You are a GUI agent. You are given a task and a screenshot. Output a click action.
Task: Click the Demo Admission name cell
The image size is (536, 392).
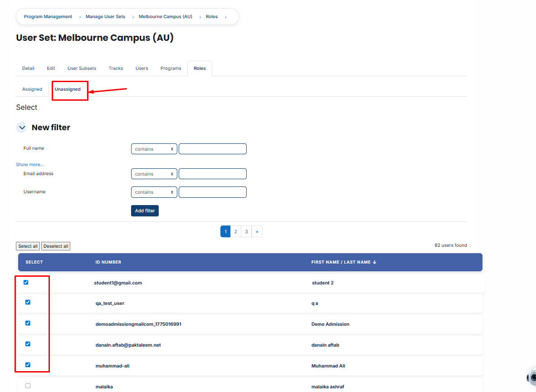click(330, 324)
